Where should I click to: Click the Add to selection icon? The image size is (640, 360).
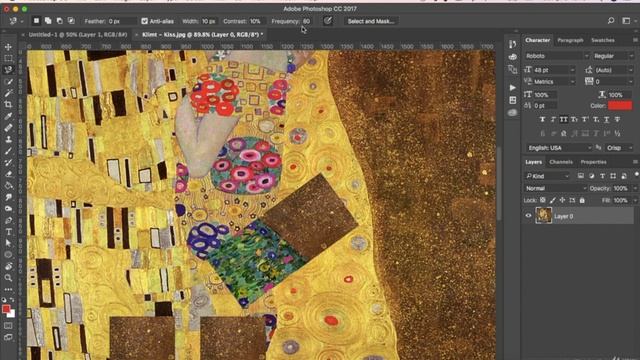click(x=48, y=21)
